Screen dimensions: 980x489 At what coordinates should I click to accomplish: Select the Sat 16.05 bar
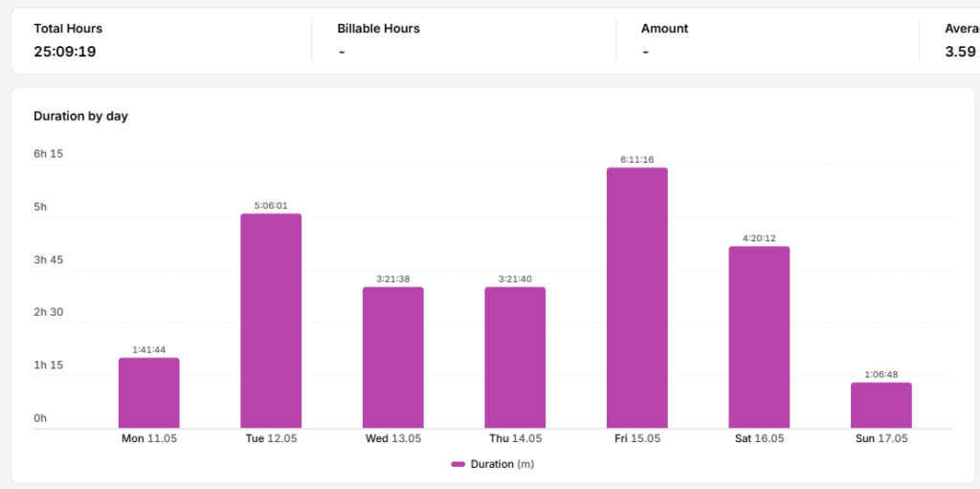tap(759, 337)
